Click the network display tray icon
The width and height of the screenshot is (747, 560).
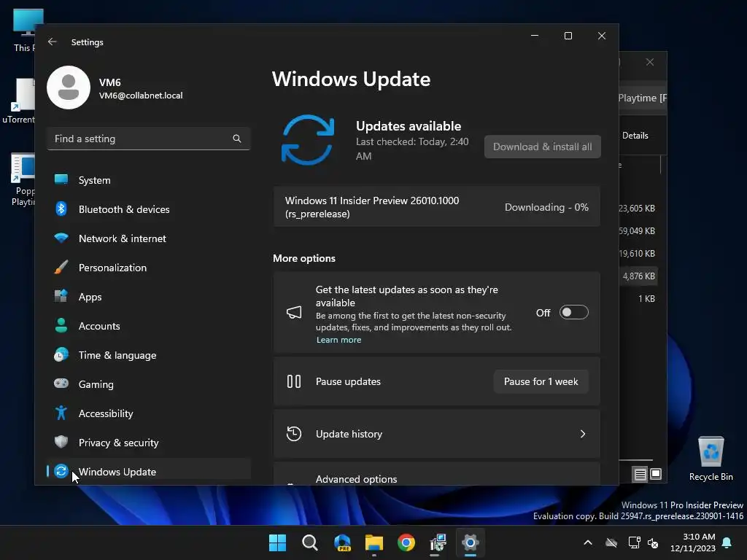click(634, 542)
